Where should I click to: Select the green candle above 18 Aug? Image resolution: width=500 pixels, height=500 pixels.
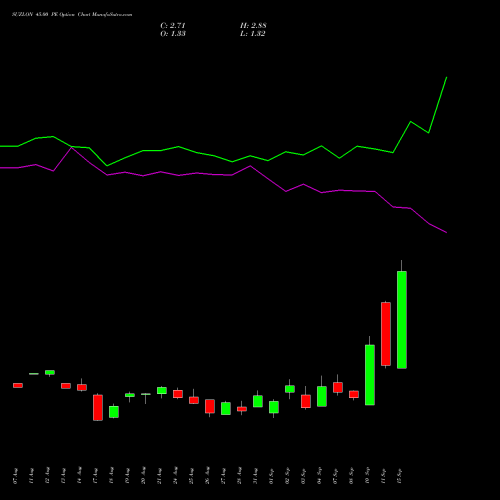pos(114,412)
